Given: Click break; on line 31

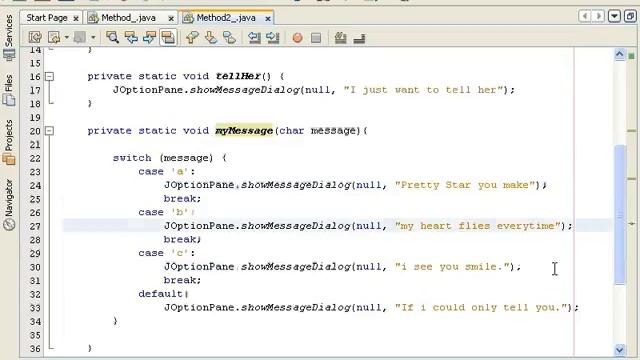Looking at the screenshot, I should (x=182, y=280).
